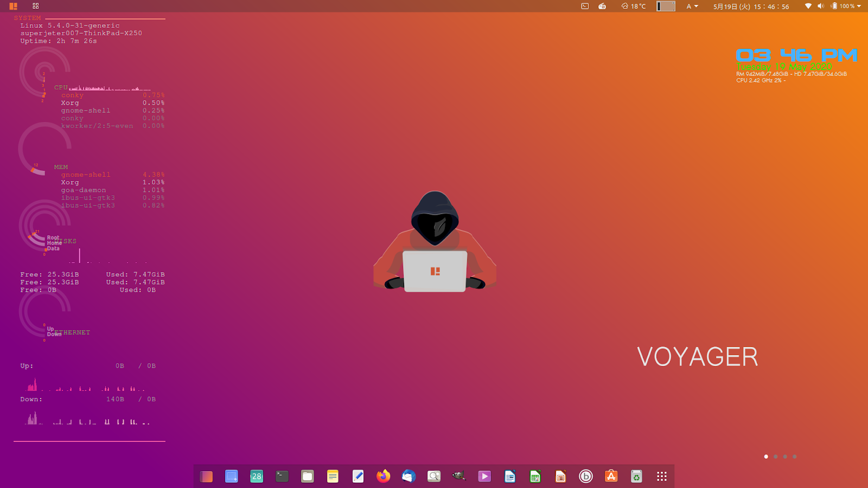Click the gnome-shell 4.38% memory row
Image resolution: width=868 pixels, height=488 pixels.
[113, 175]
